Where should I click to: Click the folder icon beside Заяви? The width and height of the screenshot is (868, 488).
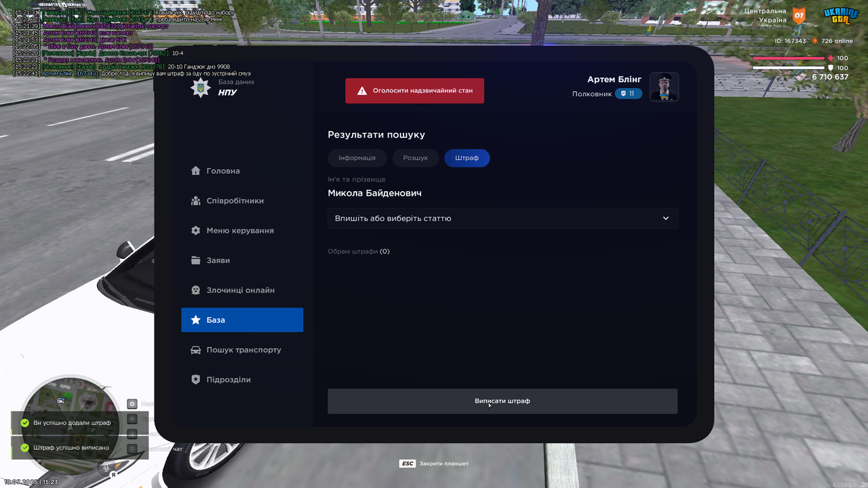click(196, 260)
